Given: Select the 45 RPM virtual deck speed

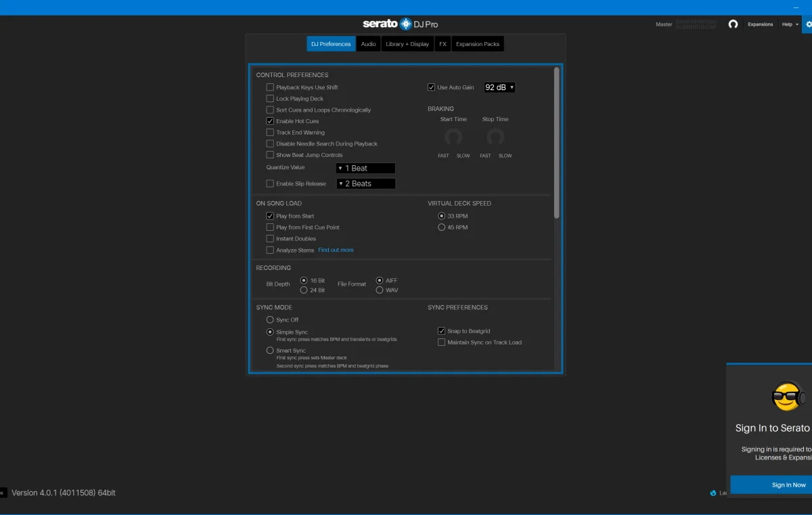Looking at the screenshot, I should [442, 227].
